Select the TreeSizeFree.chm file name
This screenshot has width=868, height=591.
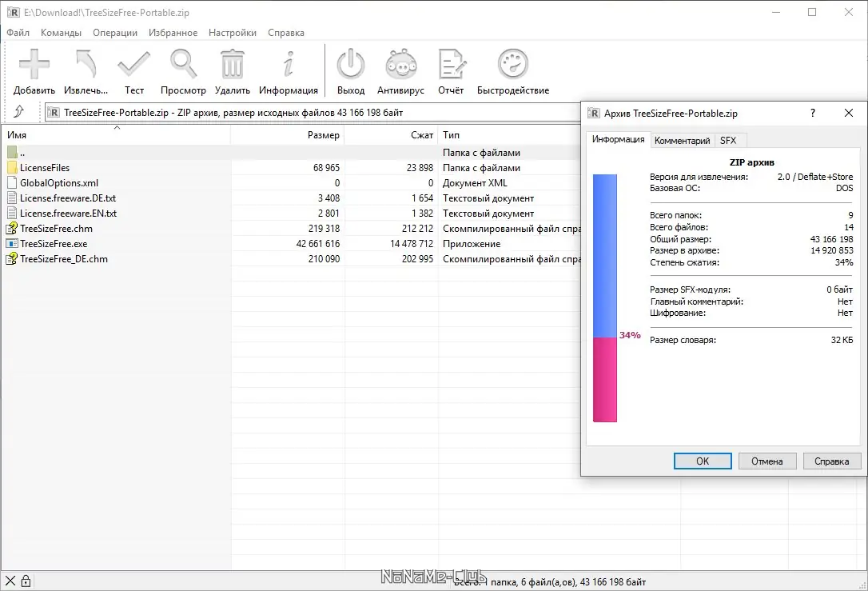click(57, 228)
